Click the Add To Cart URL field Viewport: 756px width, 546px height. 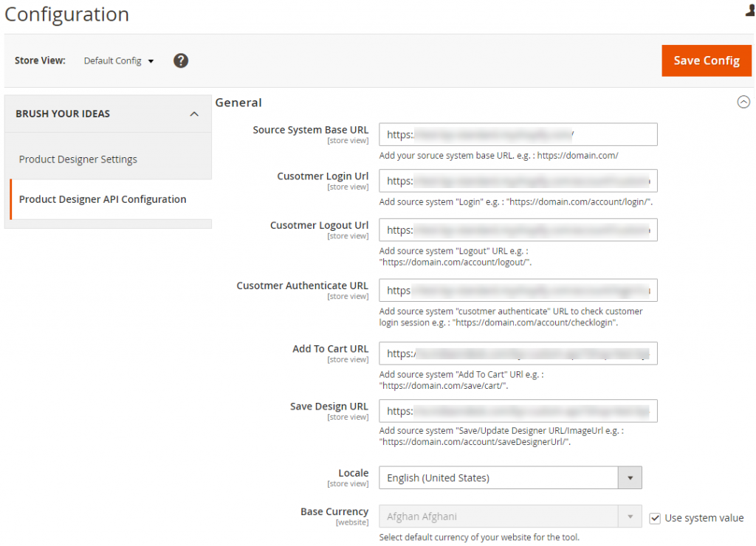517,353
